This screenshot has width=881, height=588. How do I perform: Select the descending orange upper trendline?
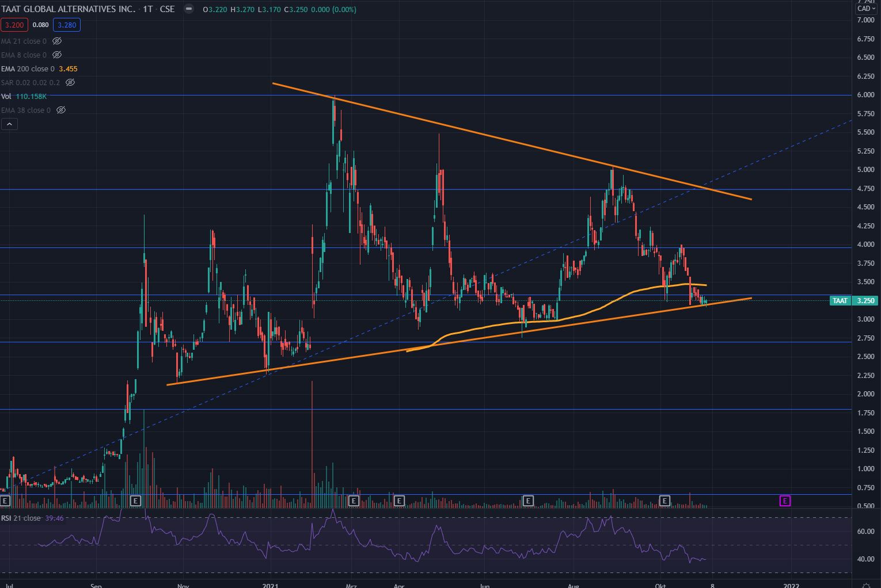pos(512,142)
